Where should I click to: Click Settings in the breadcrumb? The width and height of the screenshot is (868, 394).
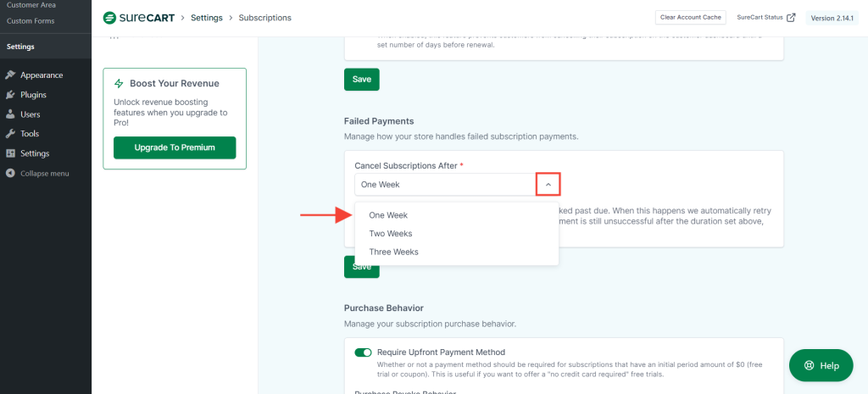[208, 17]
